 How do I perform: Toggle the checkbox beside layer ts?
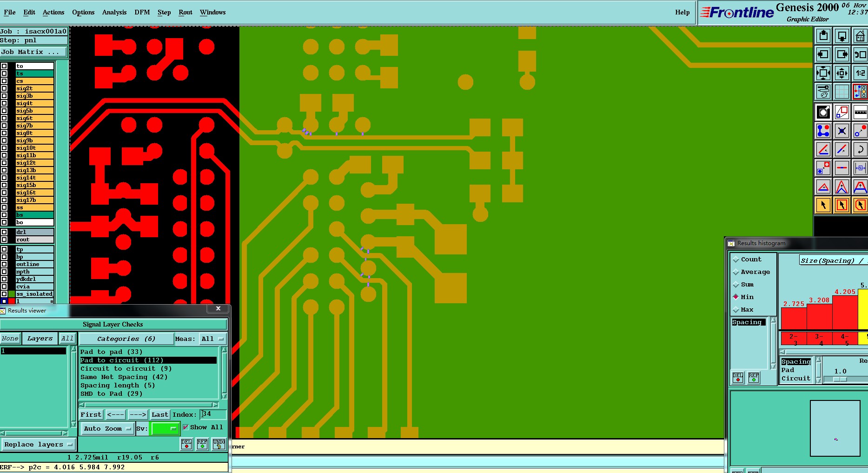4,73
